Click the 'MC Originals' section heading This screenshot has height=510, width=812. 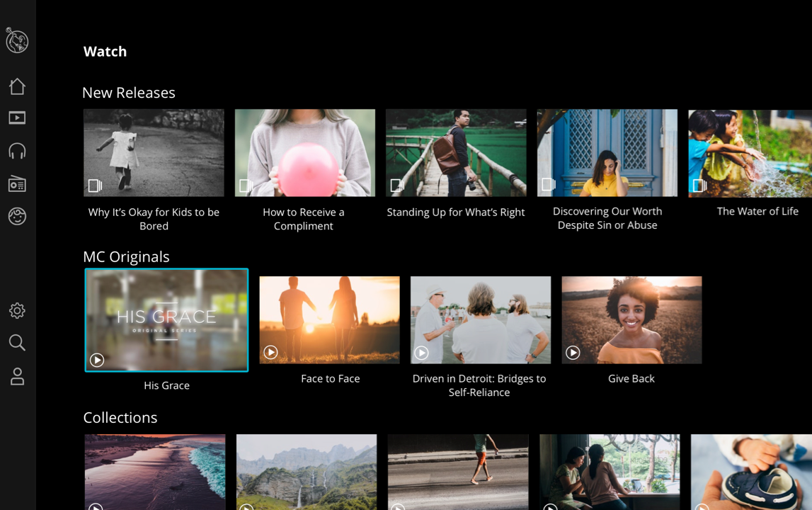(x=126, y=256)
